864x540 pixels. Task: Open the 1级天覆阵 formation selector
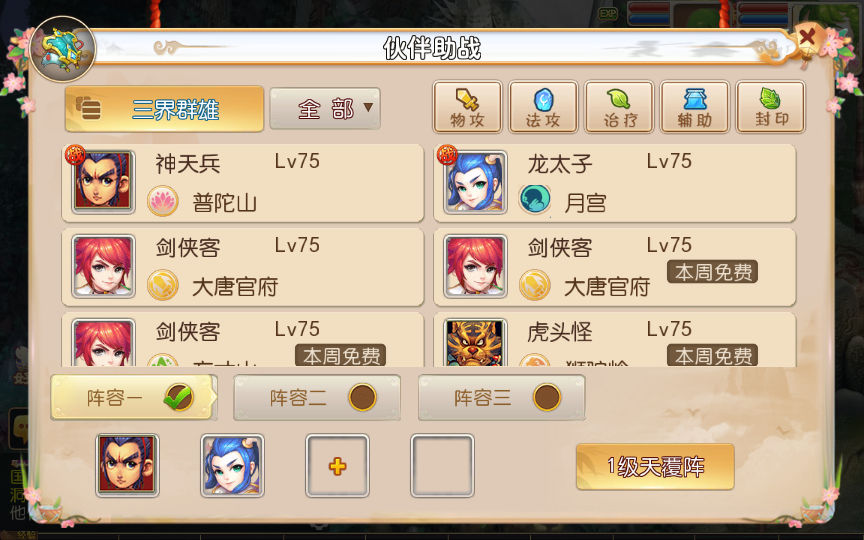(655, 467)
